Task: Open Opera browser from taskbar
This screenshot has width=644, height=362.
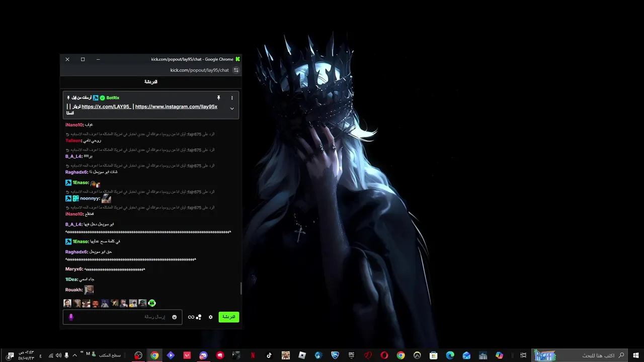Action: 384,355
